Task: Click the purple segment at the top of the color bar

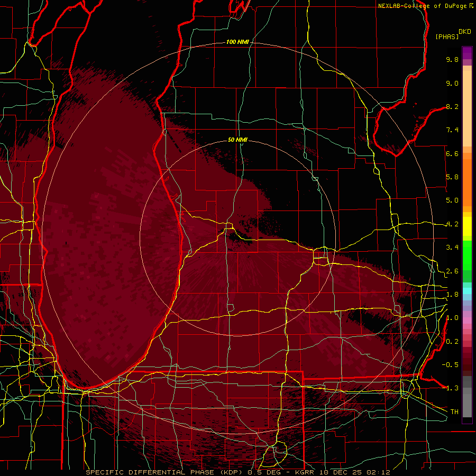Action: coord(467,53)
